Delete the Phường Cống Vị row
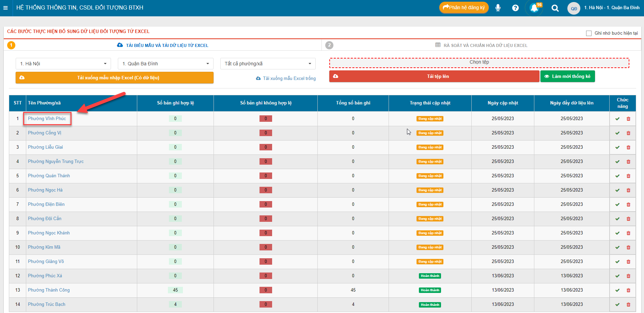This screenshot has height=313, width=644. coord(628,133)
